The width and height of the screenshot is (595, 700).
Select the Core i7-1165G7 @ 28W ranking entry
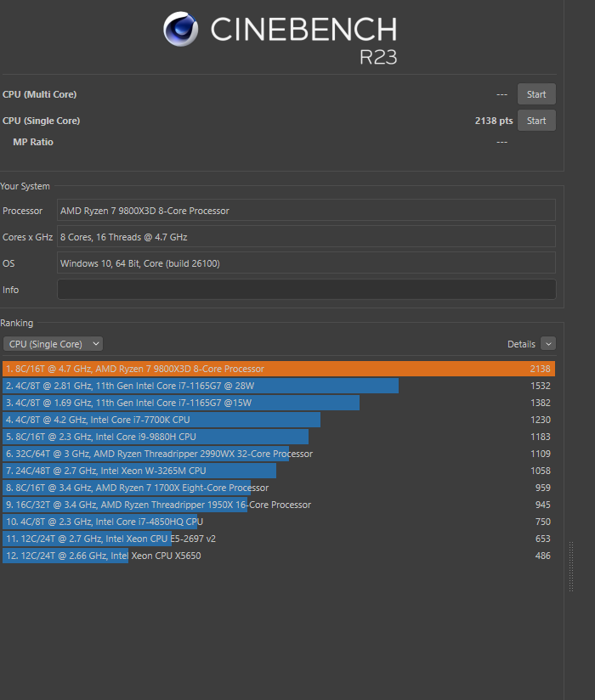pyautogui.click(x=201, y=386)
